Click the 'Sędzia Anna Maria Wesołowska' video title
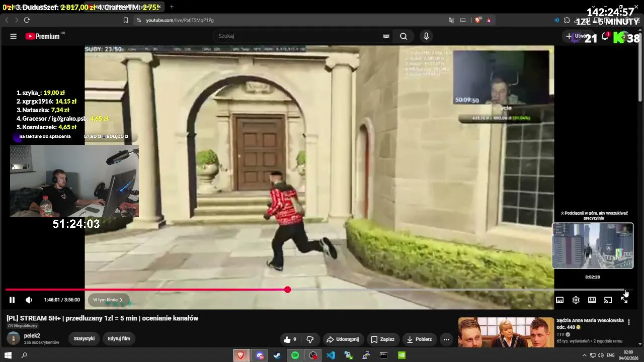The height and width of the screenshot is (362, 644). 590,324
